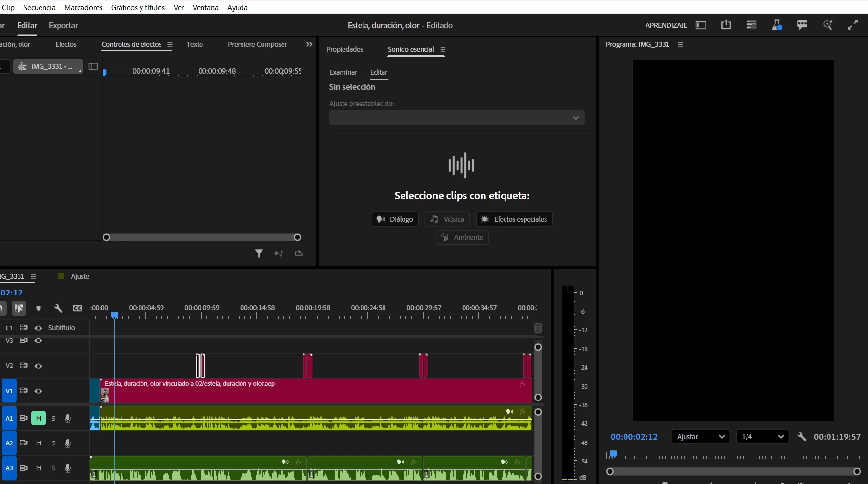
Task: Open Controles de efectos panel menu
Action: tap(170, 44)
